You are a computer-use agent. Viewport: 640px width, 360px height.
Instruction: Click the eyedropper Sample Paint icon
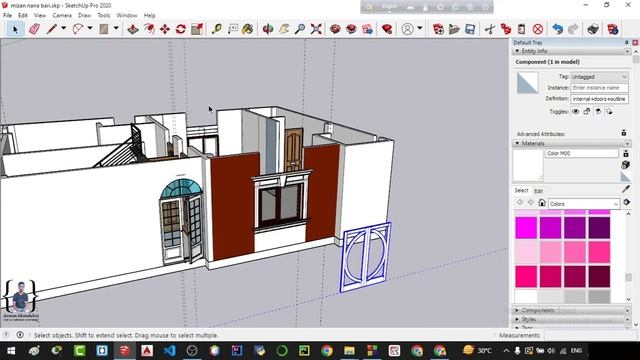(626, 189)
